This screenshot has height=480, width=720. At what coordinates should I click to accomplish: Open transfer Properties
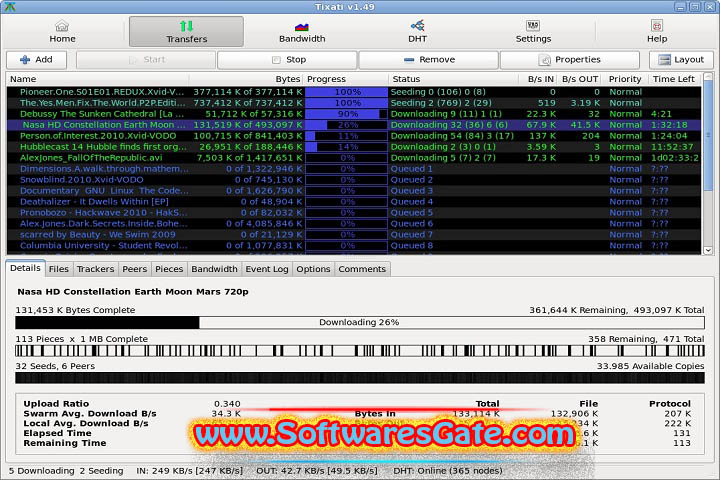(570, 60)
